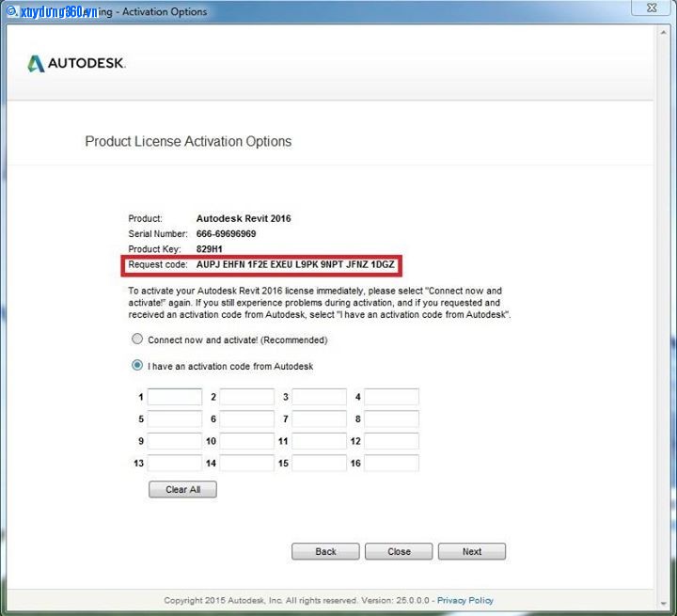Image resolution: width=677 pixels, height=616 pixels.
Task: Click activation code field 8
Action: (391, 419)
